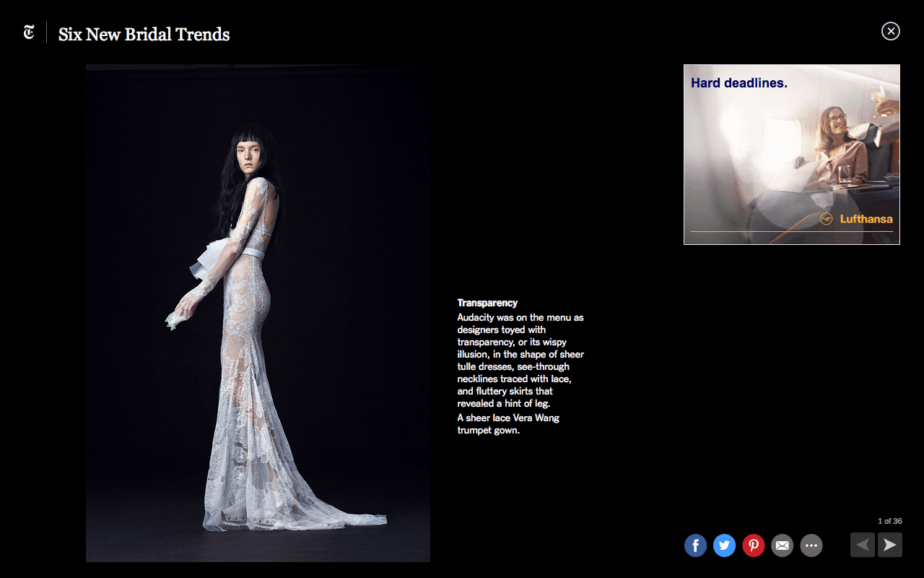
Task: Go to the next slide
Action: pyautogui.click(x=890, y=545)
